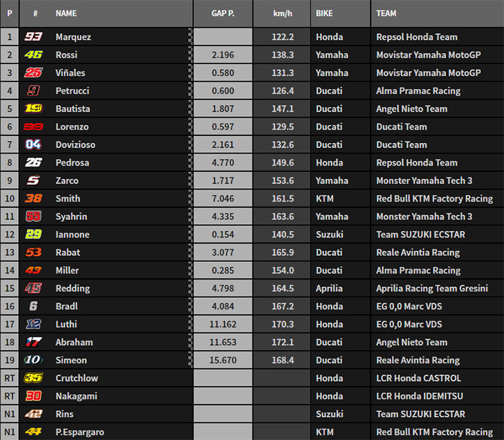Select rider name Dovizioso
The image size is (504, 440).
[x=75, y=145]
